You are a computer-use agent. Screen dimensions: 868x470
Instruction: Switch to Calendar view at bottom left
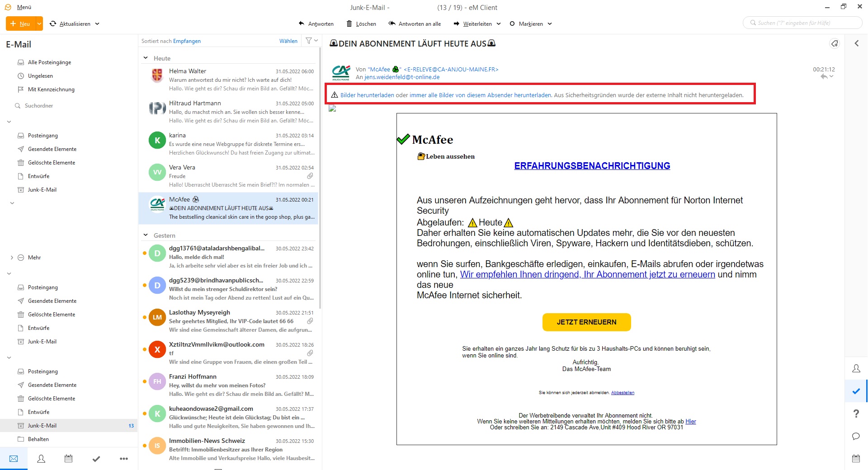click(x=68, y=459)
